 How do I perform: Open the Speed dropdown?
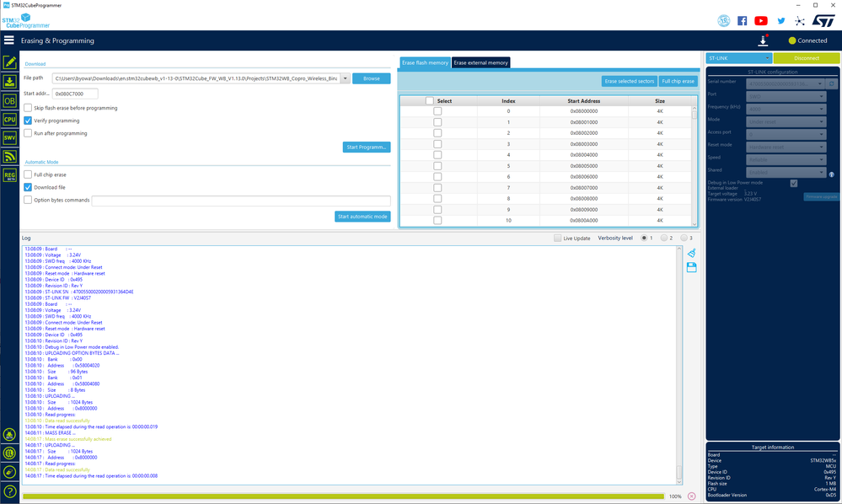786,159
